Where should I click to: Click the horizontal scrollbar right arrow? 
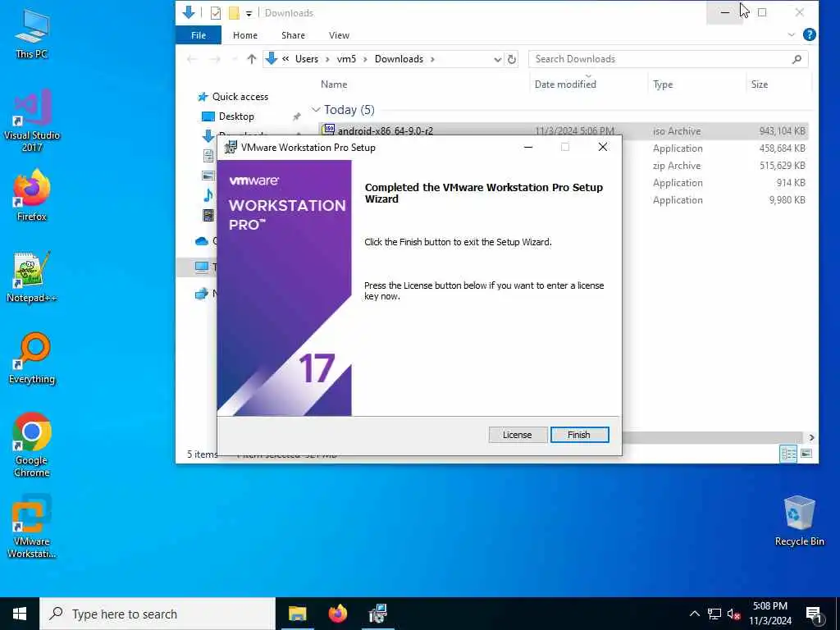coord(811,438)
